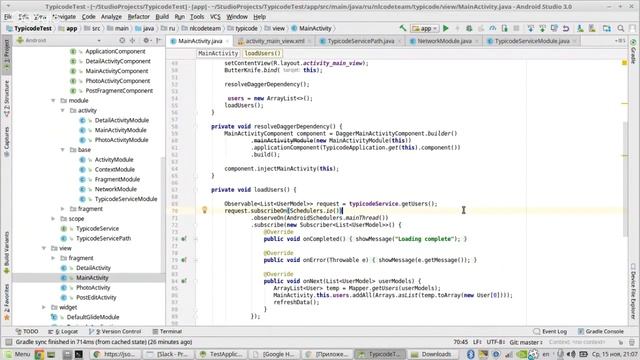The width and height of the screenshot is (640, 360).
Task: Open the Terminal tool window button
Action: [x=167, y=331]
